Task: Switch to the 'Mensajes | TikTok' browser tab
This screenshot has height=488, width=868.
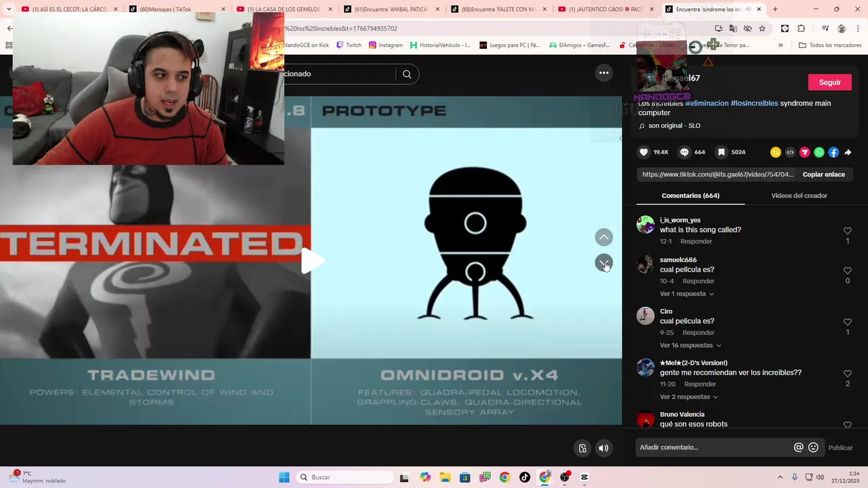Action: (176, 9)
